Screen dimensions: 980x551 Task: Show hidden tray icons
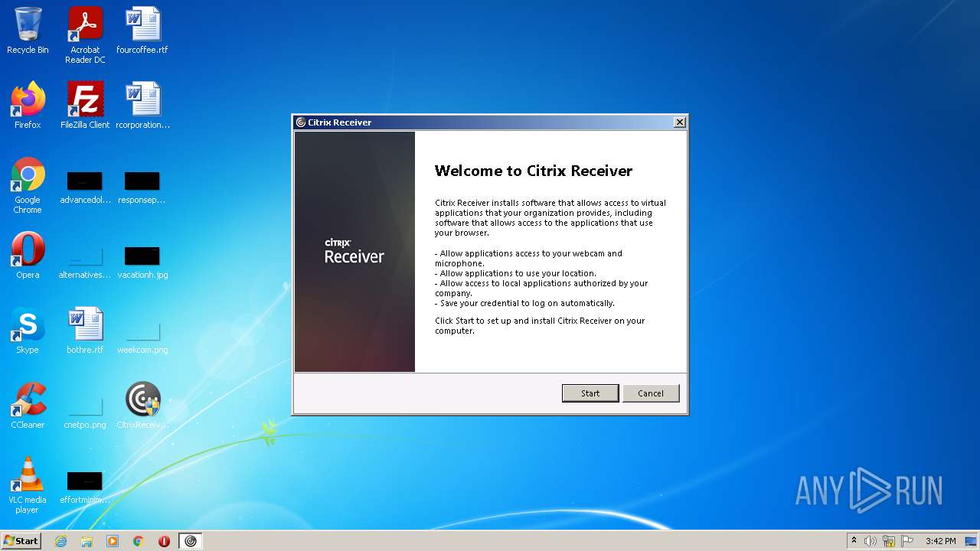point(854,540)
